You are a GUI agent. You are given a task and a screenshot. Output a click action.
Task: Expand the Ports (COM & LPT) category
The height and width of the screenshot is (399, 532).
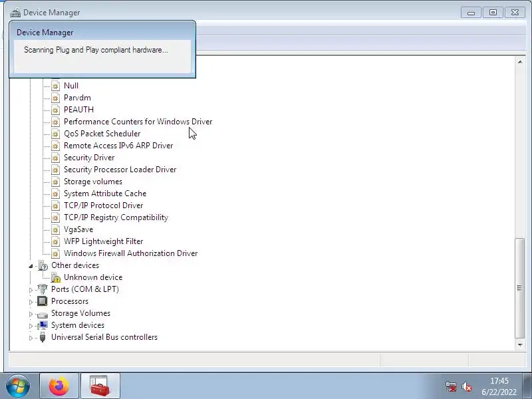coord(31,290)
